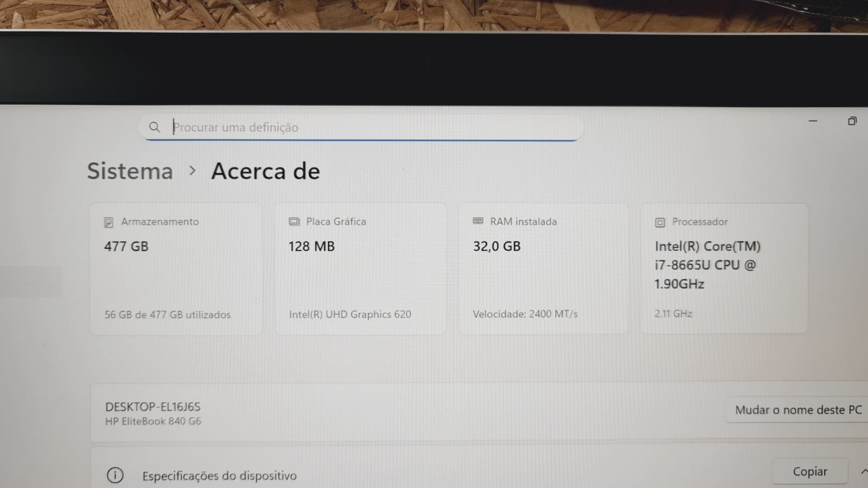Click the "Especificações do dispositivo" heading
The height and width of the screenshot is (488, 868).
[220, 476]
